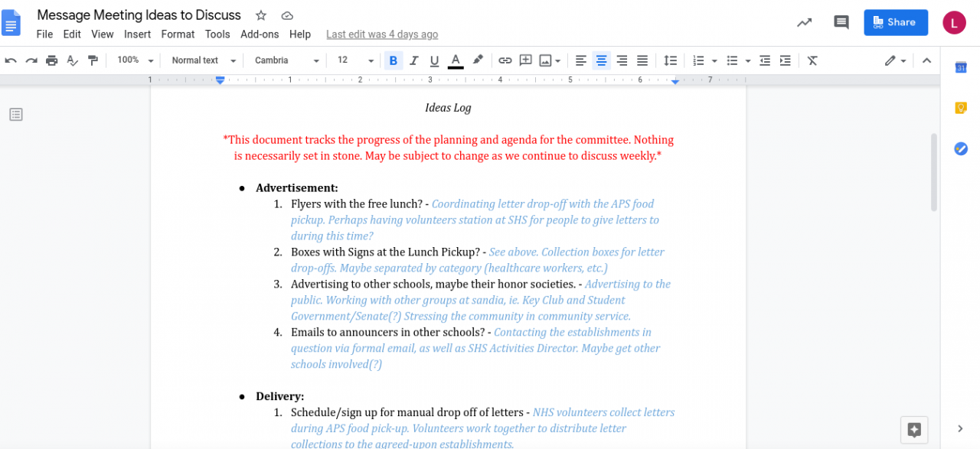The width and height of the screenshot is (980, 449).
Task: Increase paragraph indent
Action: pos(786,60)
